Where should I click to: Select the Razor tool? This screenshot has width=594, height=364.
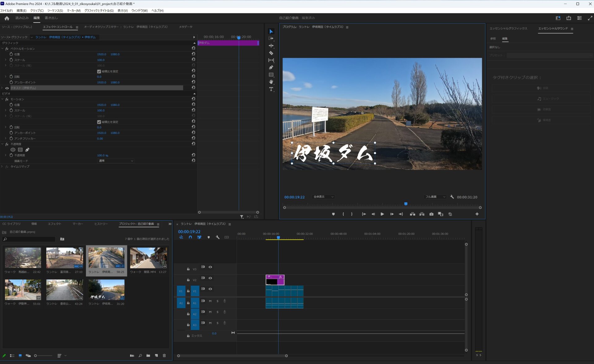click(x=271, y=53)
